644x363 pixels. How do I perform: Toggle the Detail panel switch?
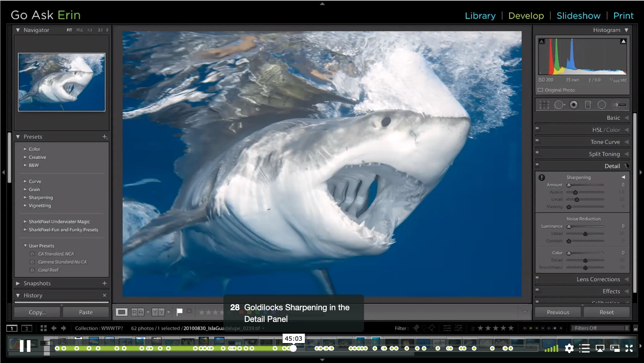537,164
